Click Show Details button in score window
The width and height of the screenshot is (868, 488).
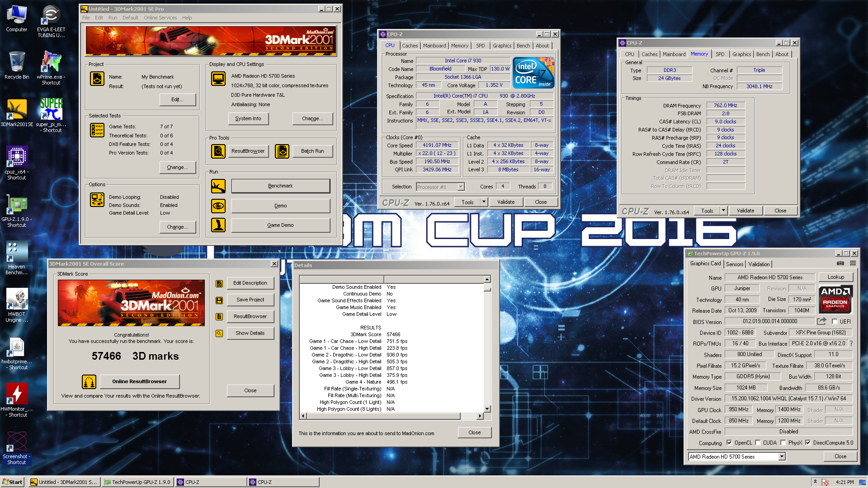tap(250, 333)
